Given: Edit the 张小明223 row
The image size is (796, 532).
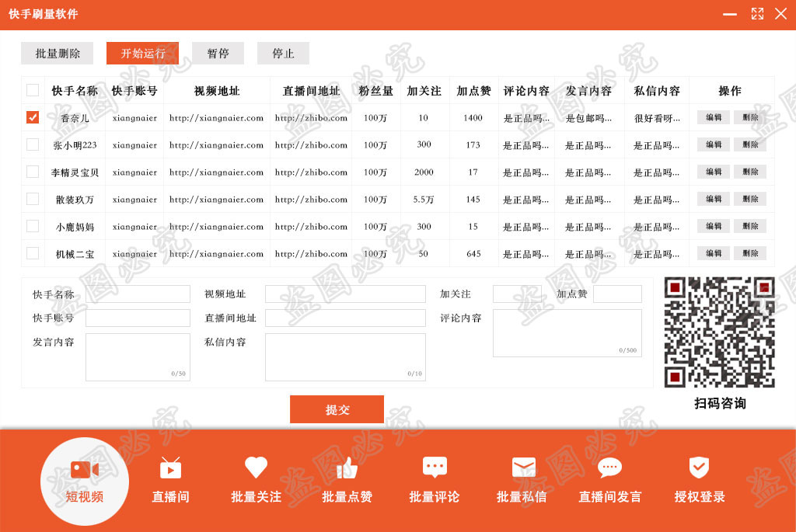Looking at the screenshot, I should [x=714, y=144].
